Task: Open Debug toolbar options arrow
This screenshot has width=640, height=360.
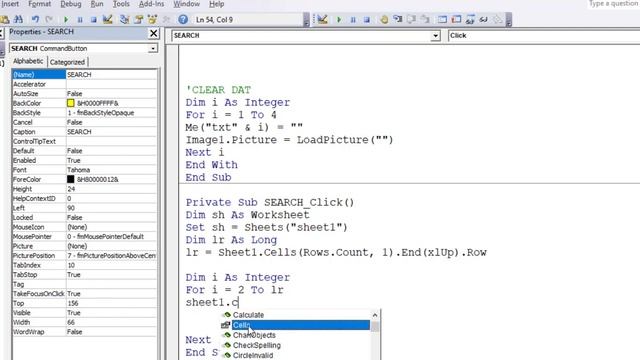Action: (x=509, y=20)
